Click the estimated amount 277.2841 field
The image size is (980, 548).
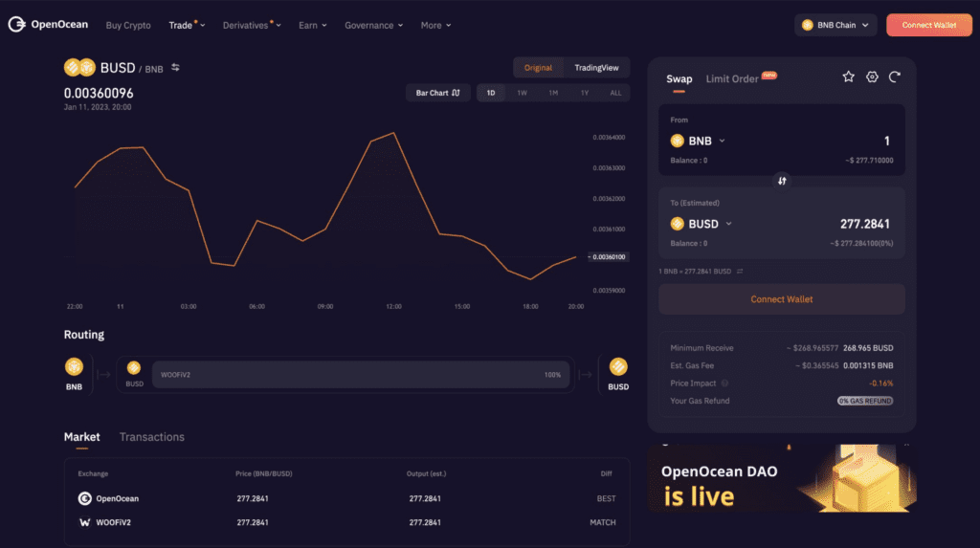[865, 224]
